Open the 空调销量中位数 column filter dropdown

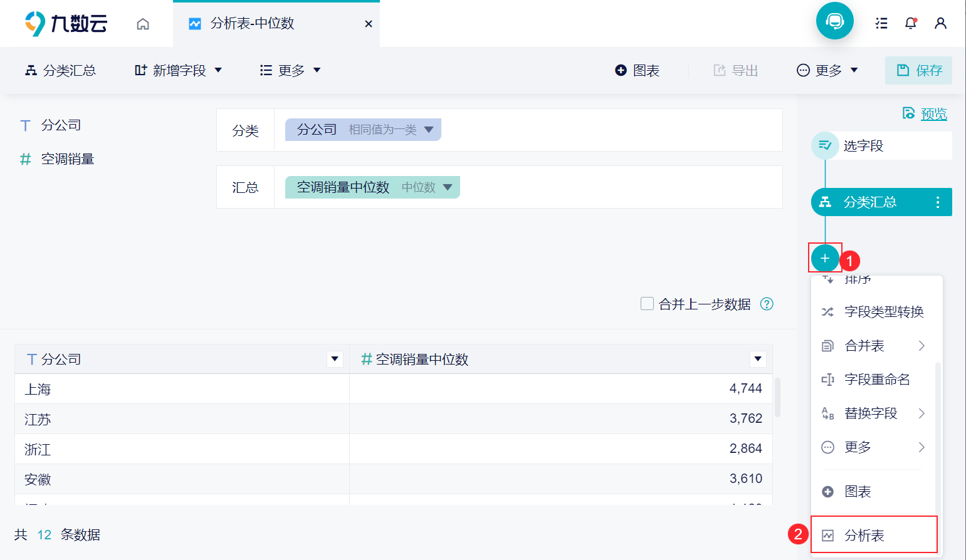tap(758, 359)
